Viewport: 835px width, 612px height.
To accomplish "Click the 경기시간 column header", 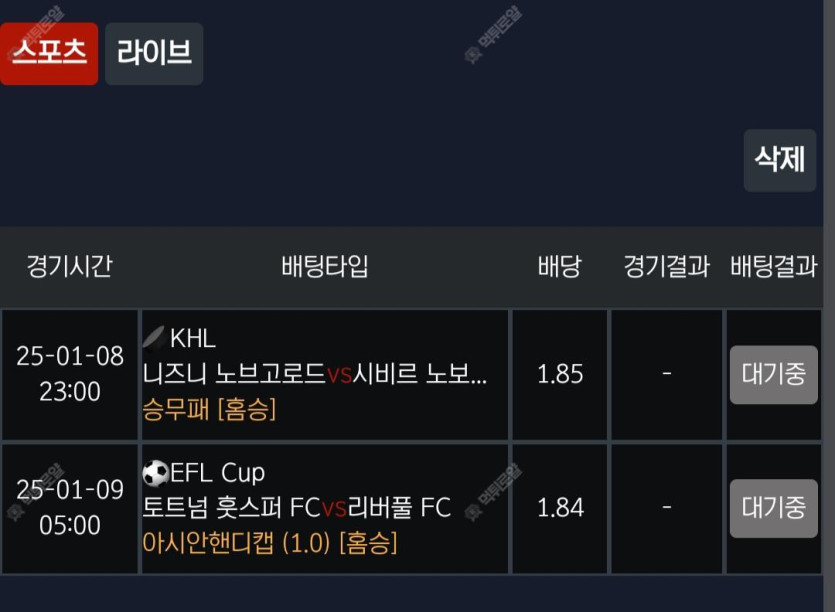I will [69, 267].
